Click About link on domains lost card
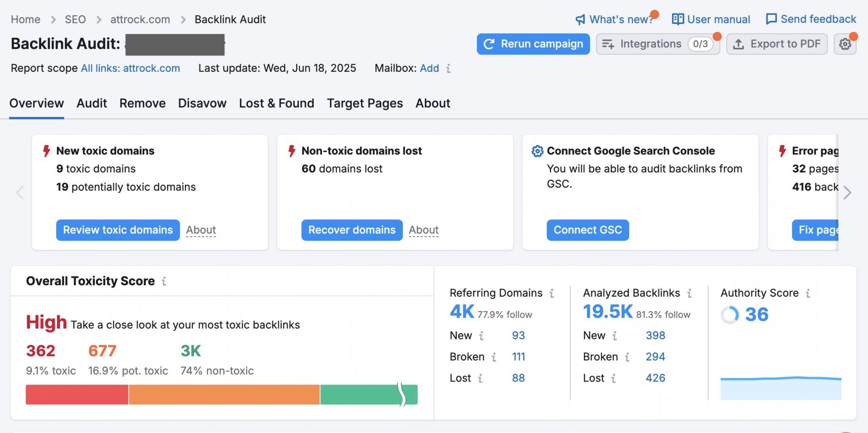 [x=424, y=230]
